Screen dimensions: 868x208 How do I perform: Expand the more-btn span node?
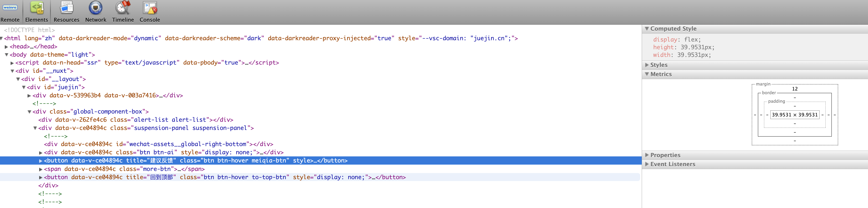tap(41, 169)
